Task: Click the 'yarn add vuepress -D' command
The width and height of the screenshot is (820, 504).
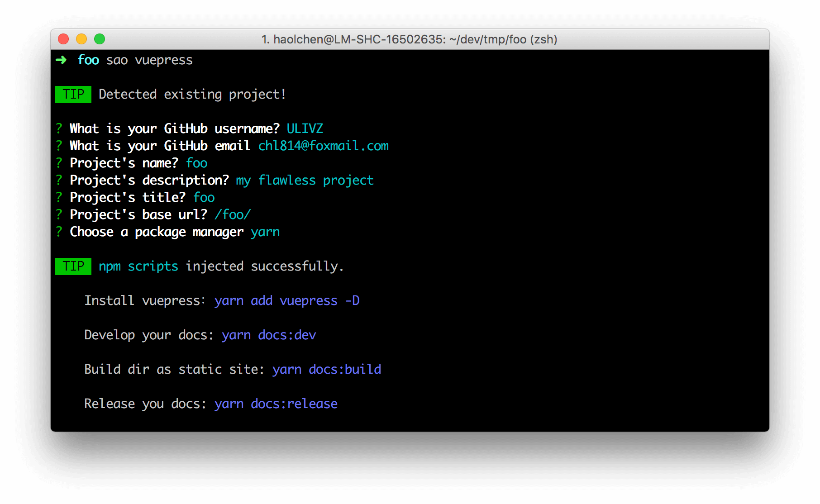Action: (287, 300)
